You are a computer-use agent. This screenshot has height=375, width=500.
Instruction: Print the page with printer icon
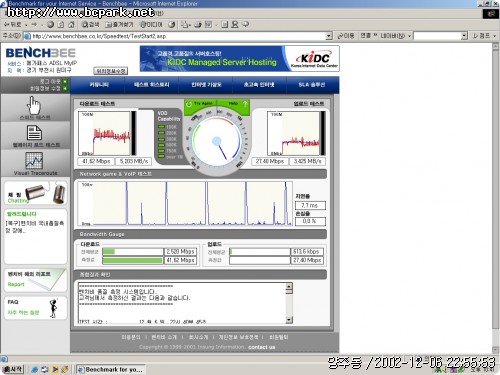[x=198, y=24]
